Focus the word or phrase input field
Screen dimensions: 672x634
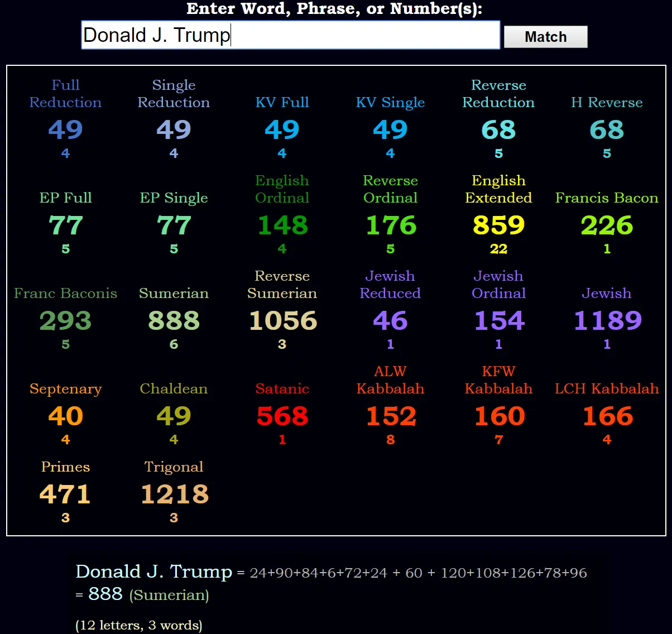(x=290, y=35)
